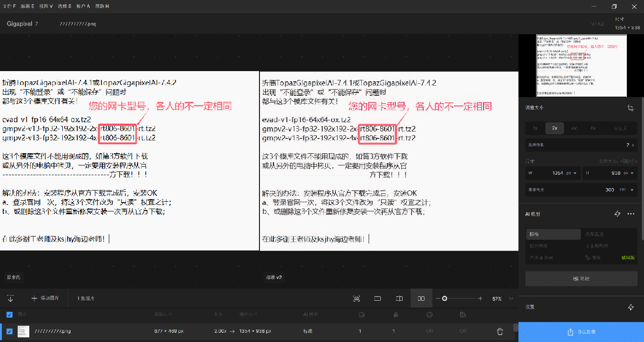Image resolution: width=644 pixels, height=342 pixels.
Task: Click the 标准 AI model cell in row
Action: coord(308,331)
